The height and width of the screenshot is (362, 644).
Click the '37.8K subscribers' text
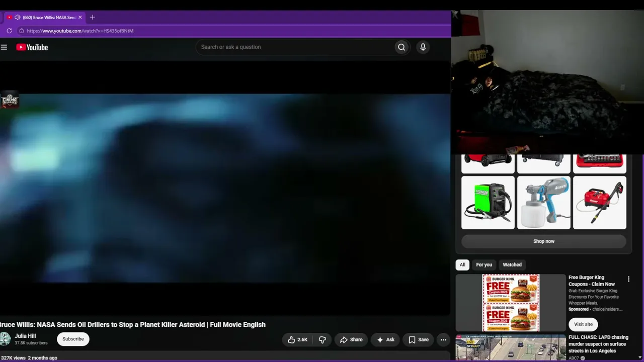tap(31, 343)
